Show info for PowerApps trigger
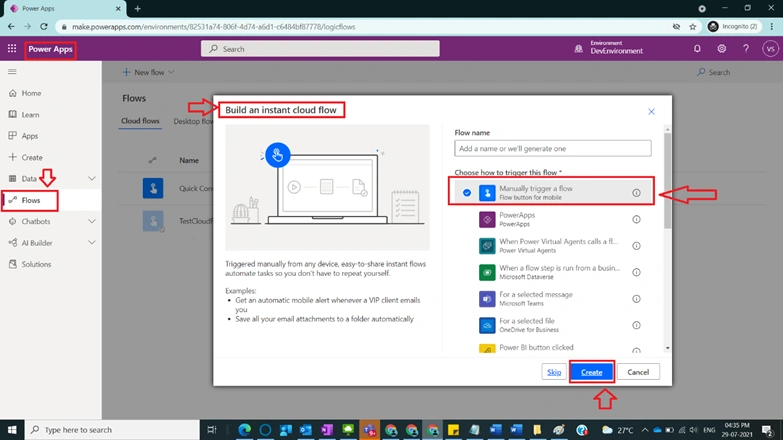The image size is (783, 440). (636, 219)
